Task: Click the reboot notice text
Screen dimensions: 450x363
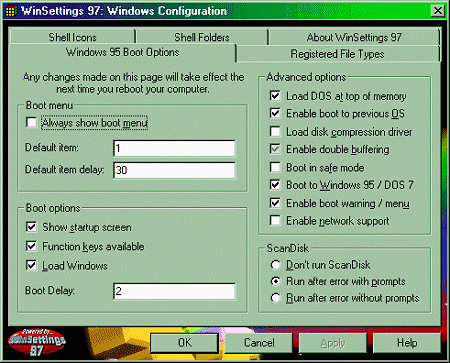Action: (x=133, y=83)
